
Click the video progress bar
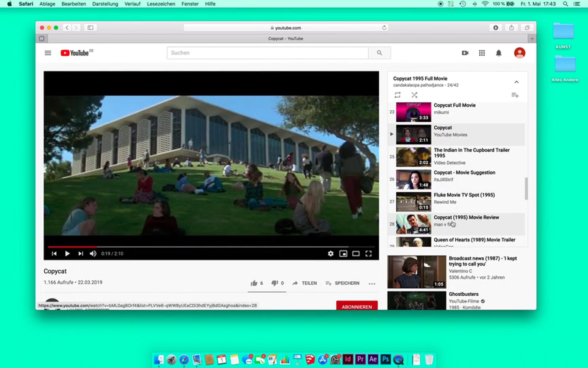point(211,247)
